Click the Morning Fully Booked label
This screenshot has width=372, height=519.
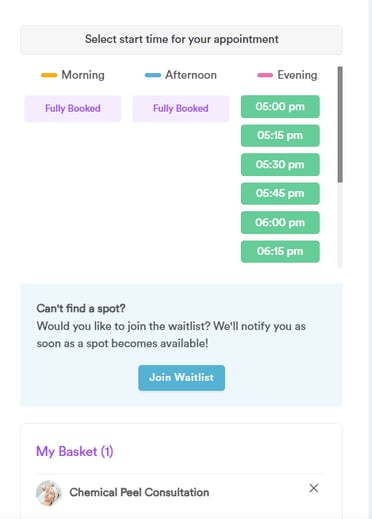point(73,109)
